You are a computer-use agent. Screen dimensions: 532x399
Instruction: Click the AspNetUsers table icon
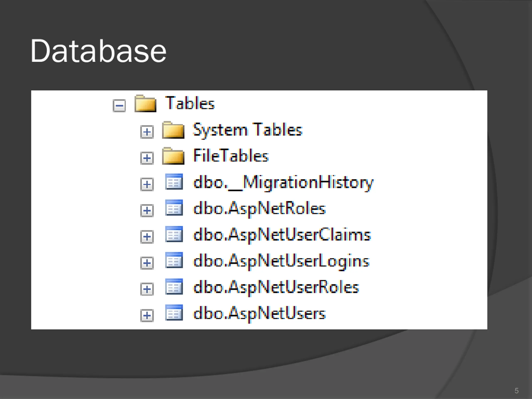[x=174, y=313]
